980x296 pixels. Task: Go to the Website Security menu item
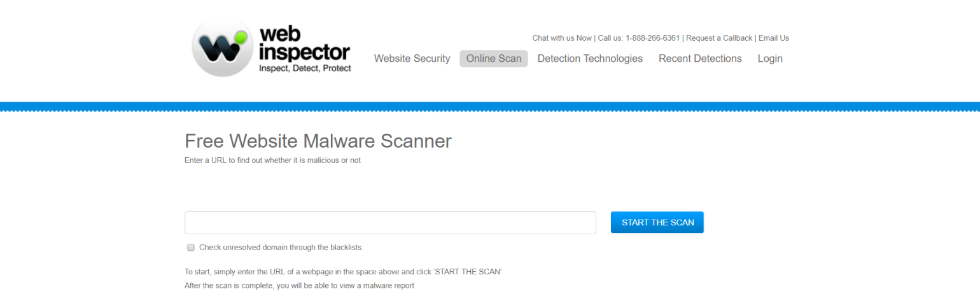pyautogui.click(x=412, y=59)
